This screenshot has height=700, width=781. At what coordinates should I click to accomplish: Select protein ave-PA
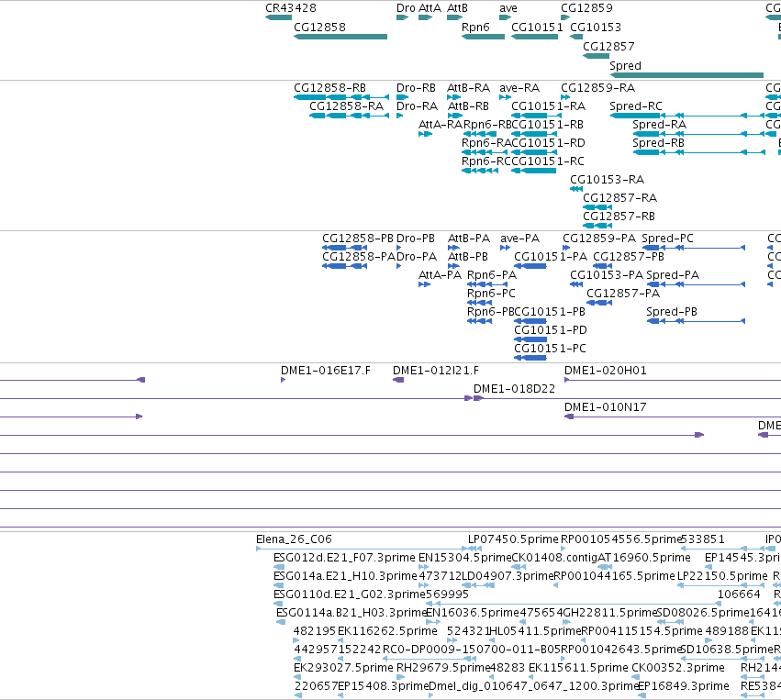[x=505, y=248]
